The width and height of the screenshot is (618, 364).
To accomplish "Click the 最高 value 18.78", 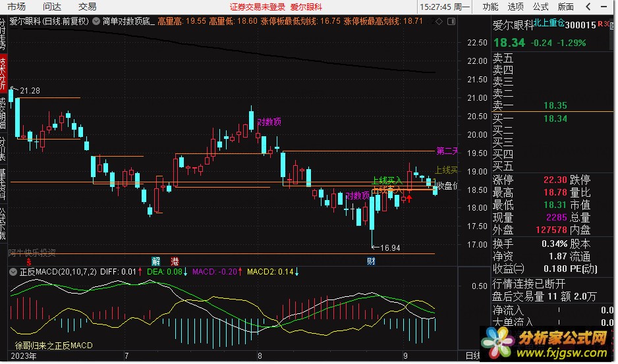I will [x=555, y=193].
